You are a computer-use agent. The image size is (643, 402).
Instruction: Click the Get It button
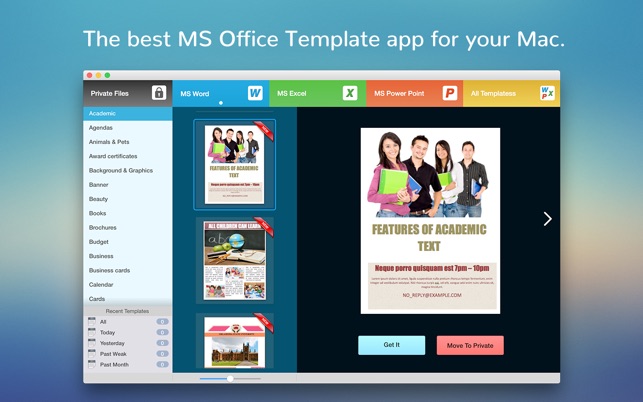tap(392, 345)
